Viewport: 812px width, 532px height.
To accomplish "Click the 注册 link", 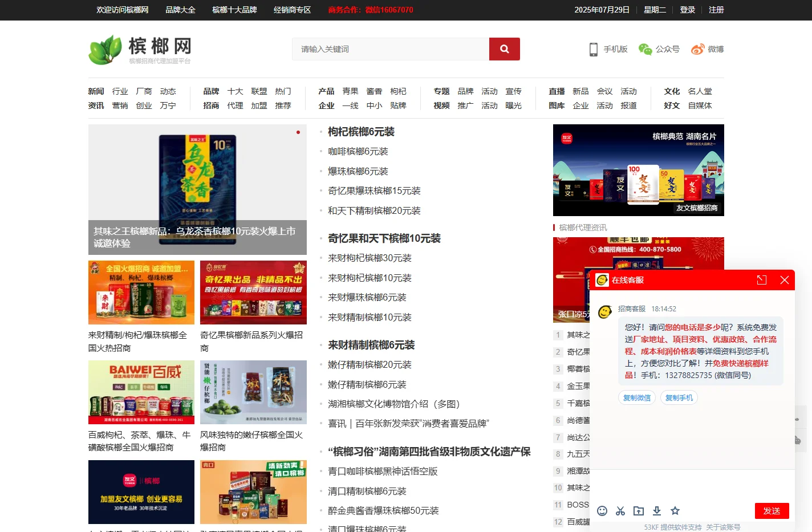I will coord(716,10).
